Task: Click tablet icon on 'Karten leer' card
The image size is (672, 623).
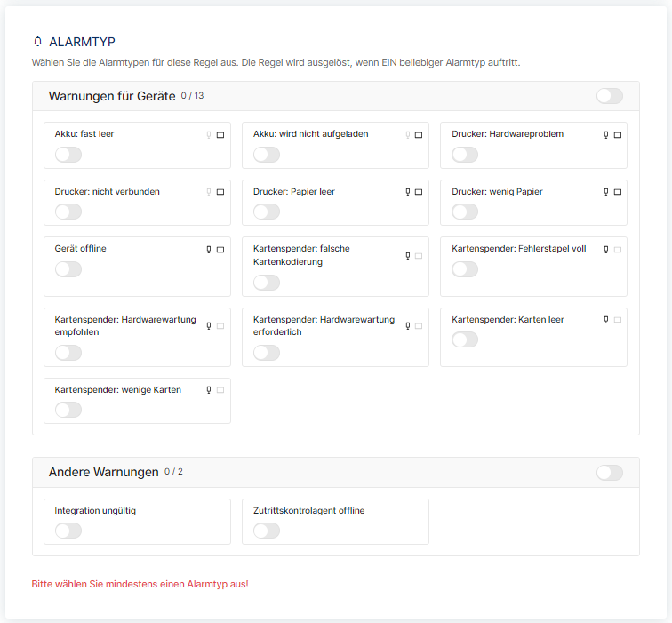Action: tap(618, 320)
